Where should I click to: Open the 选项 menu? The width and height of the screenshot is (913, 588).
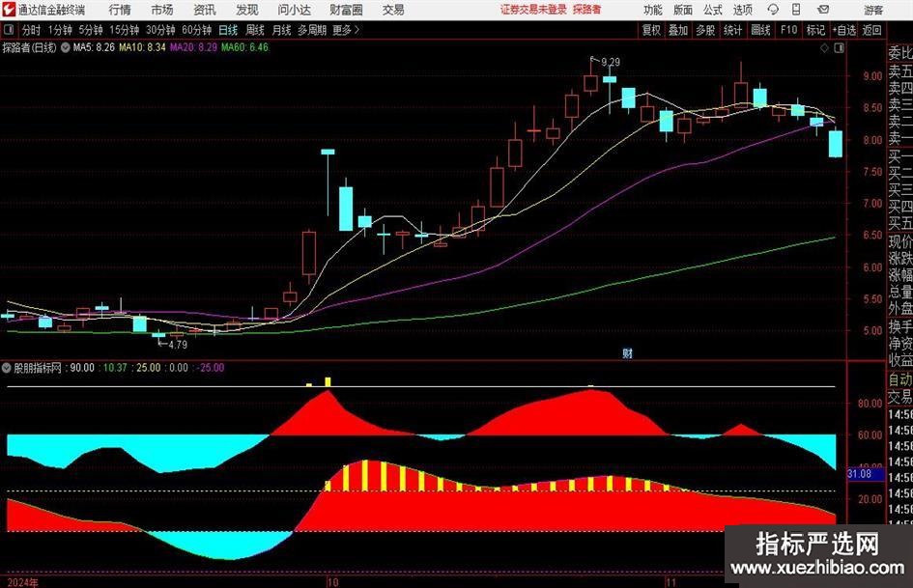[x=742, y=10]
